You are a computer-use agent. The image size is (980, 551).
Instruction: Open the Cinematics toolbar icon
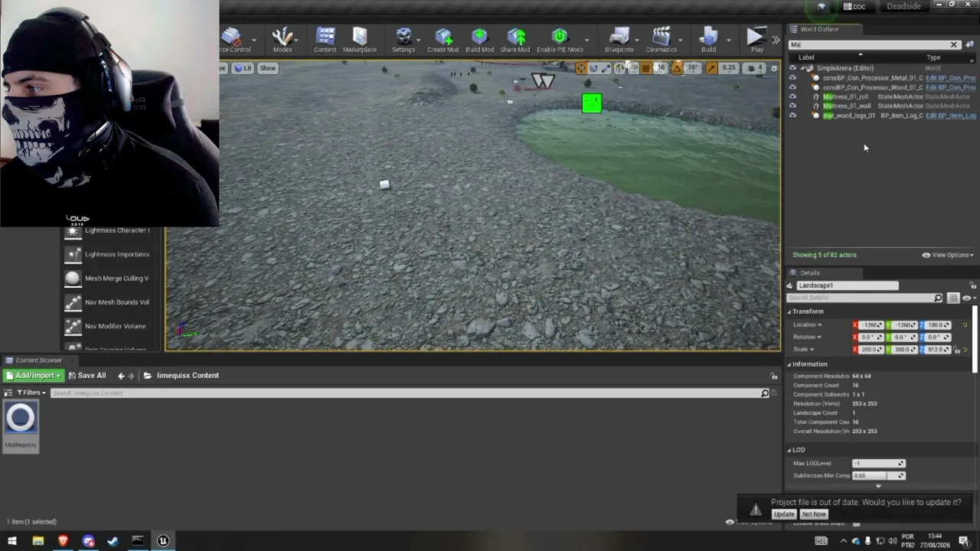(661, 40)
